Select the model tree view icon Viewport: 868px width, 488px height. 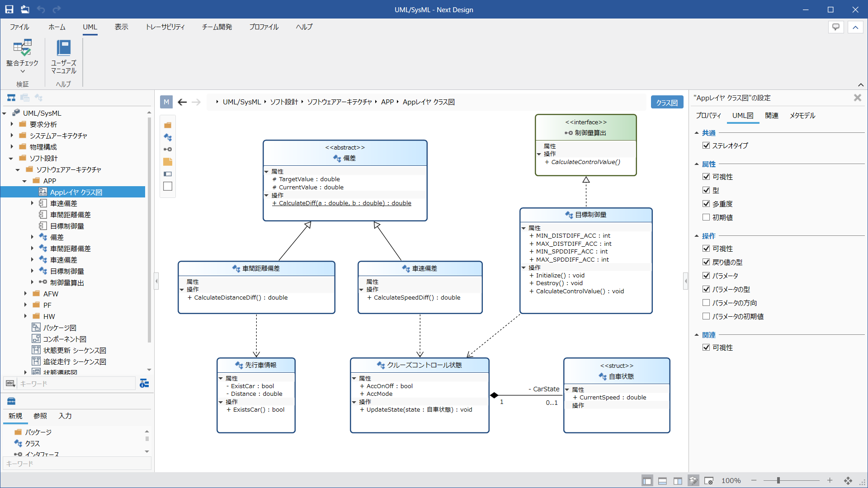click(11, 98)
